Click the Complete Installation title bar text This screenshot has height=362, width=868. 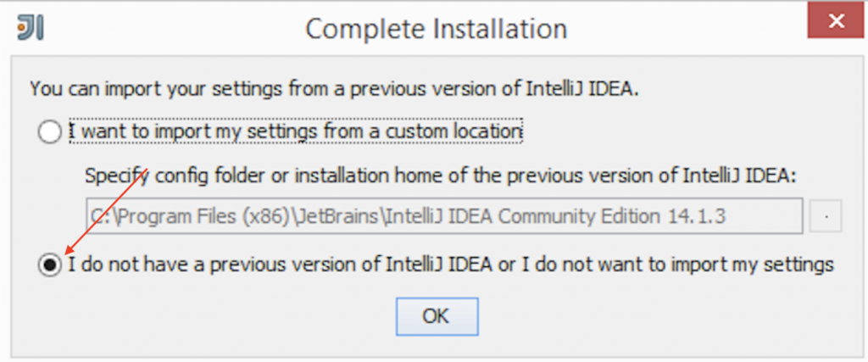(437, 28)
